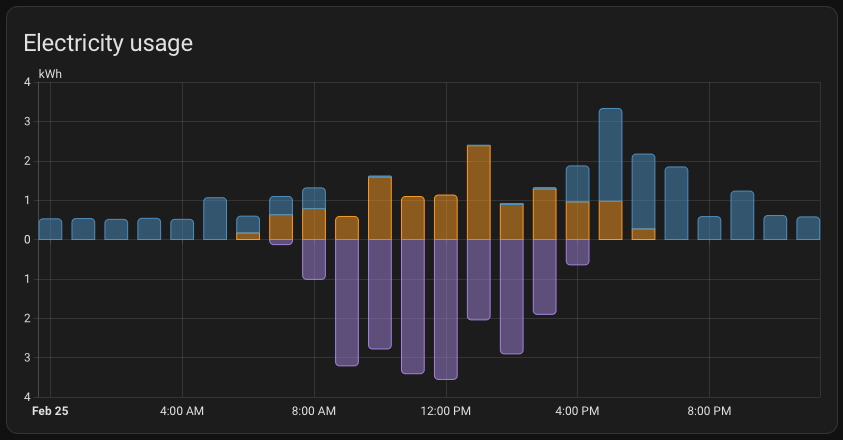843x440 pixels.
Task: Select blue segment of the 4:00 PM bar
Action: tap(577, 183)
